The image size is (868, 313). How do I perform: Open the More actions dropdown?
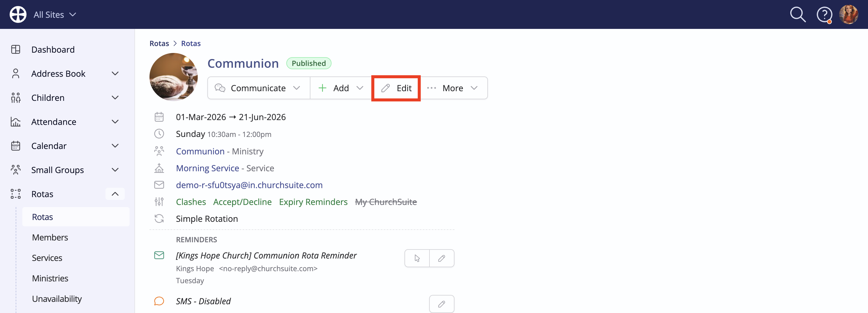[x=454, y=88]
